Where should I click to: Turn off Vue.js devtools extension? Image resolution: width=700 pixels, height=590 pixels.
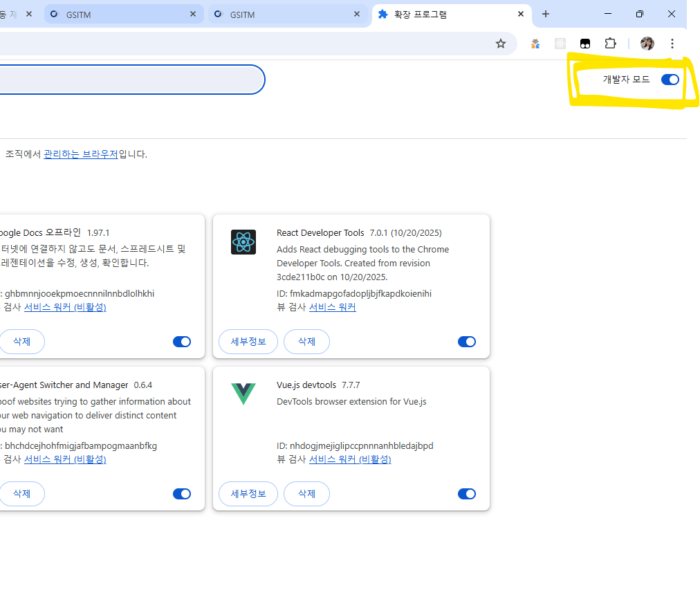click(x=467, y=494)
